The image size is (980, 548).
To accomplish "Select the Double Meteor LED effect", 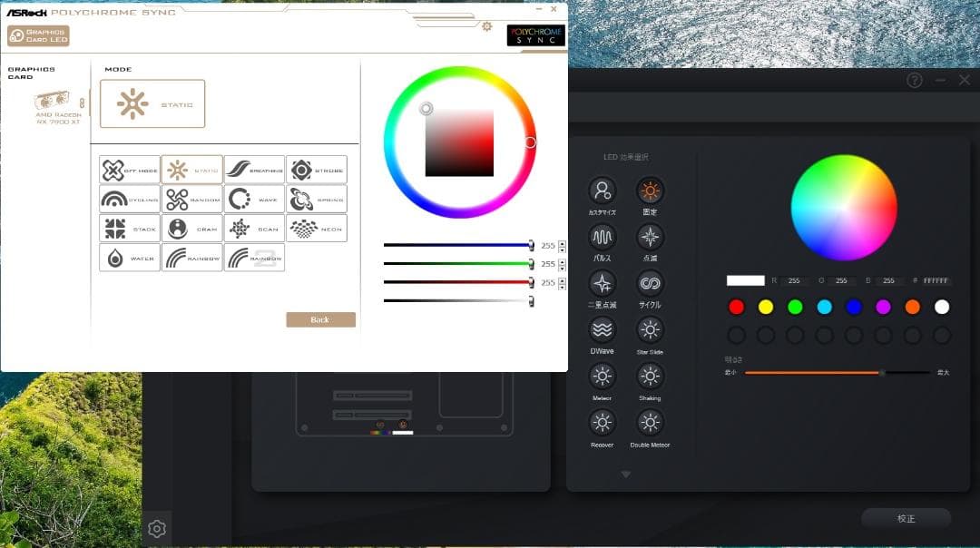I will coord(650,423).
